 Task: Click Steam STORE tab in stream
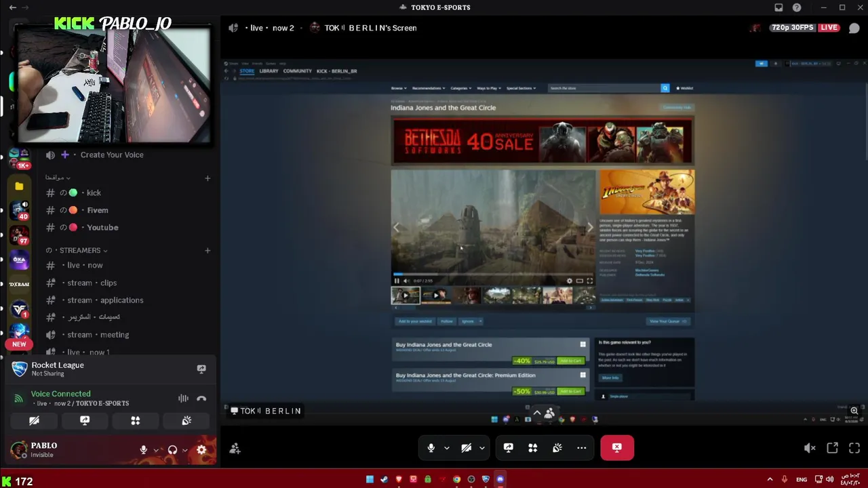pyautogui.click(x=247, y=71)
